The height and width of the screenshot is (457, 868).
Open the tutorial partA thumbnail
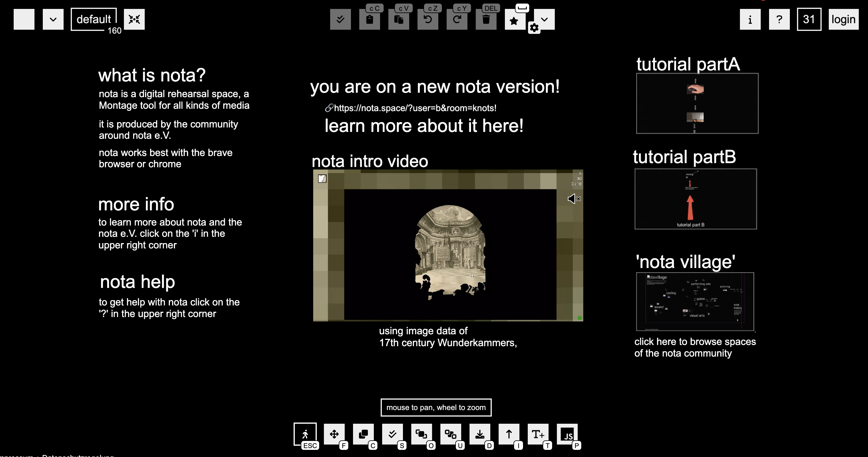click(x=697, y=103)
